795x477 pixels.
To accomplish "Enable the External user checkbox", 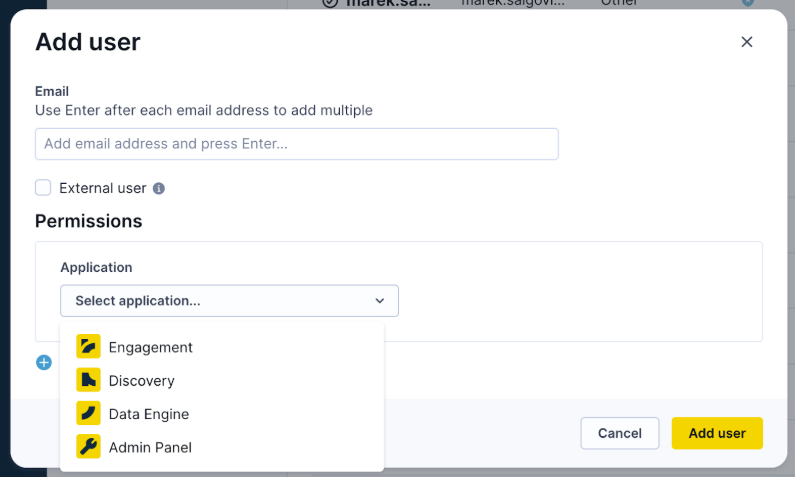I will point(43,188).
